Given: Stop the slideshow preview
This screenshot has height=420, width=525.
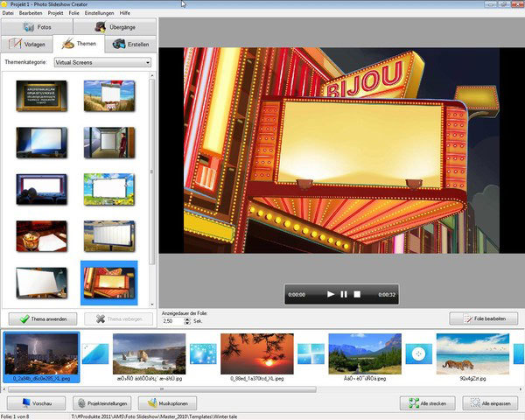Looking at the screenshot, I should click(357, 294).
